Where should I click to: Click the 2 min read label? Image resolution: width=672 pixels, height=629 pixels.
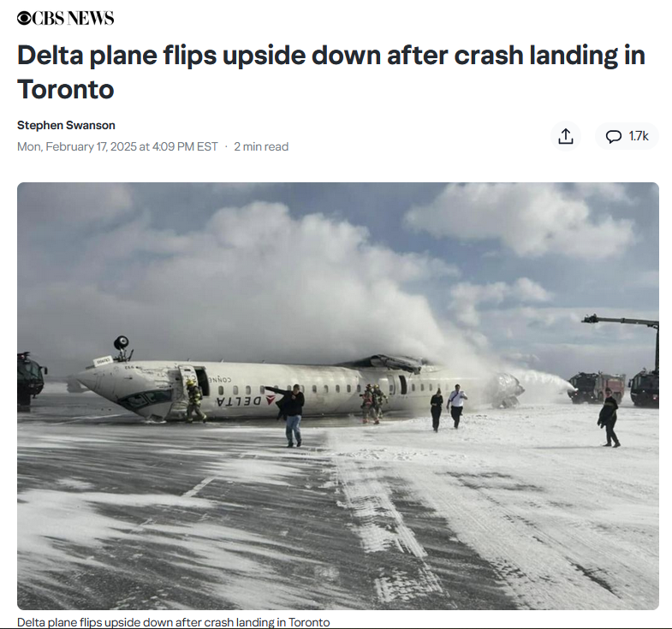261,146
